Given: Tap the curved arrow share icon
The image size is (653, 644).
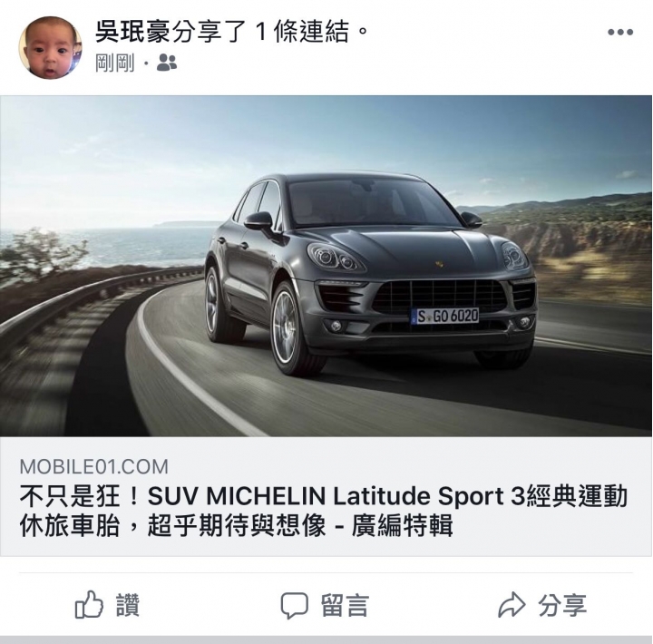Looking at the screenshot, I should (x=512, y=605).
